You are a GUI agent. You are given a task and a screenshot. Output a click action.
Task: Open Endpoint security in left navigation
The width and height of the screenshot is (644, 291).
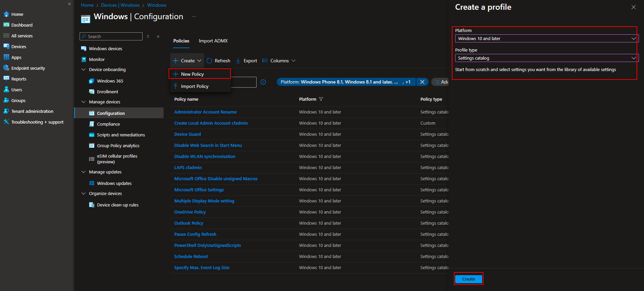pyautogui.click(x=28, y=68)
